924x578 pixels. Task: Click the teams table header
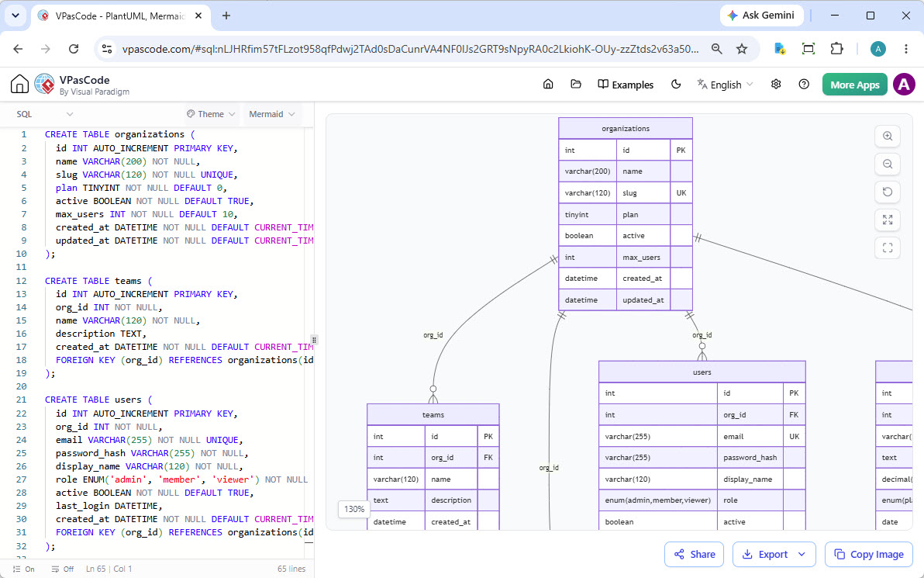point(433,414)
